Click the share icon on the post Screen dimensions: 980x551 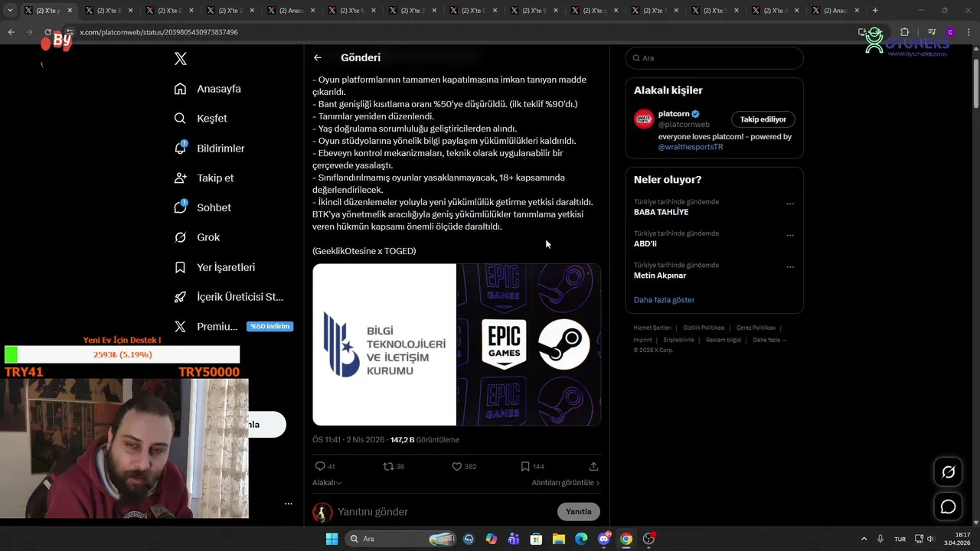(x=593, y=466)
